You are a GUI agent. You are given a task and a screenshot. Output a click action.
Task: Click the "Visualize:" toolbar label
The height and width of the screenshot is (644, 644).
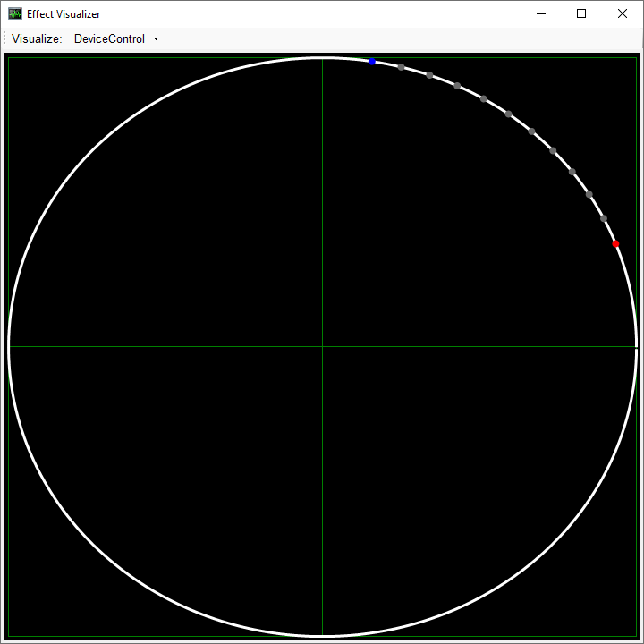(x=37, y=39)
